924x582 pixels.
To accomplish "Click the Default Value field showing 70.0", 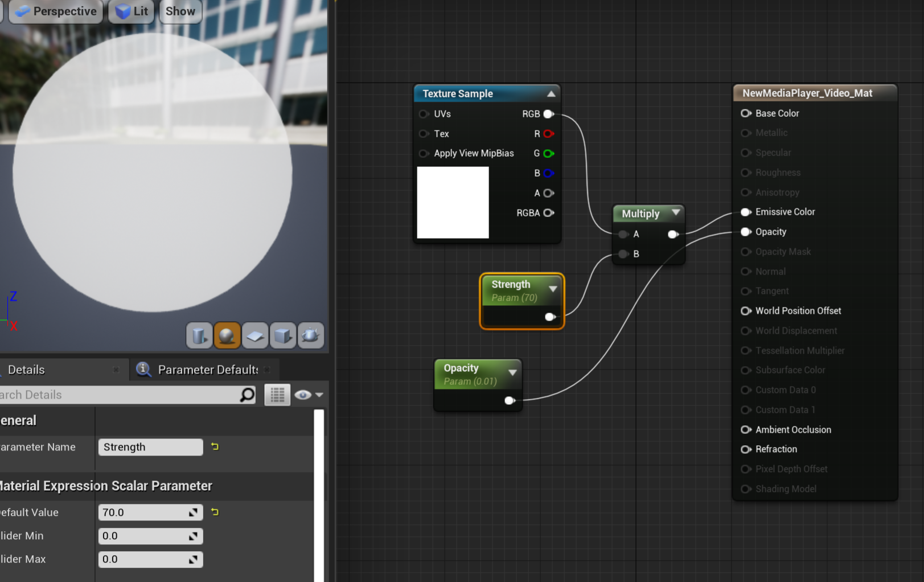I will click(150, 513).
